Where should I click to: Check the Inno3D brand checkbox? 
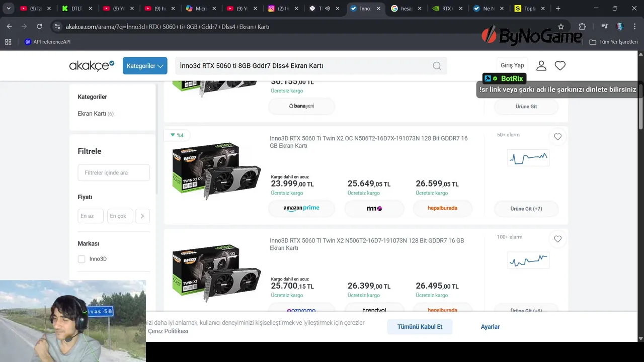(82, 259)
